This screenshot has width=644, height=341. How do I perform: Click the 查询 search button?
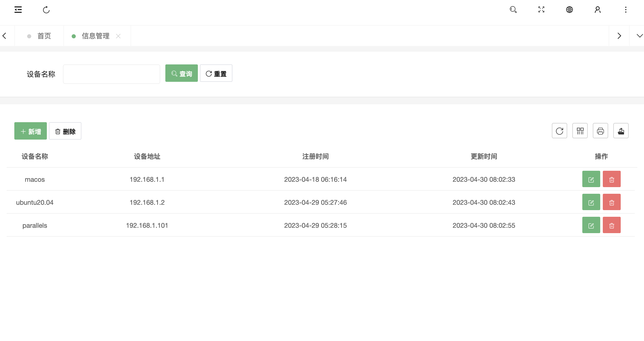[x=181, y=73]
